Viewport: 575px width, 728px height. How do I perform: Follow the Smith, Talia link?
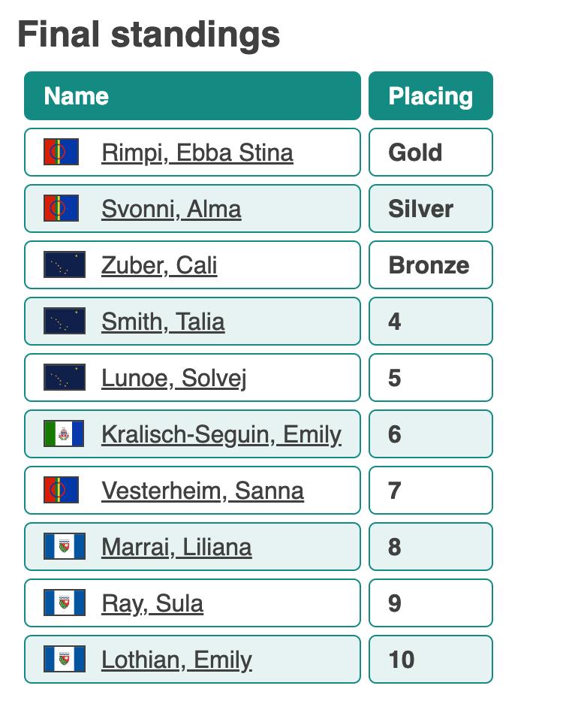(x=163, y=322)
